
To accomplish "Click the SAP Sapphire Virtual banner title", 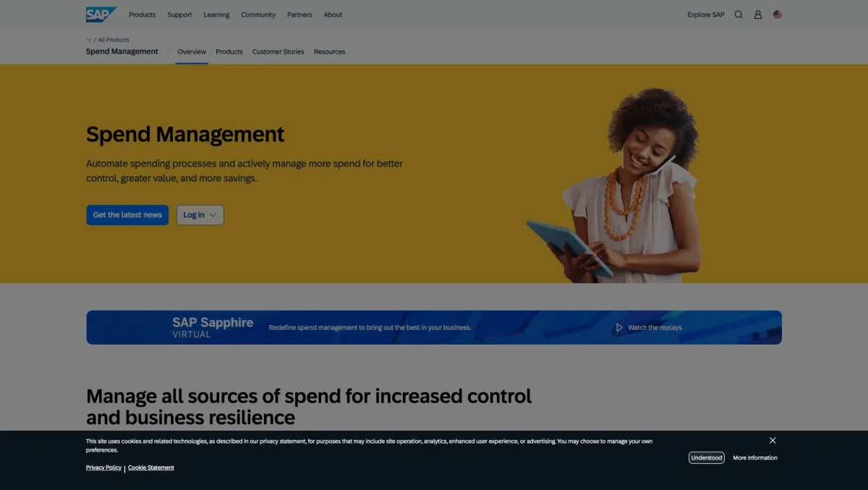I will 213,327.
